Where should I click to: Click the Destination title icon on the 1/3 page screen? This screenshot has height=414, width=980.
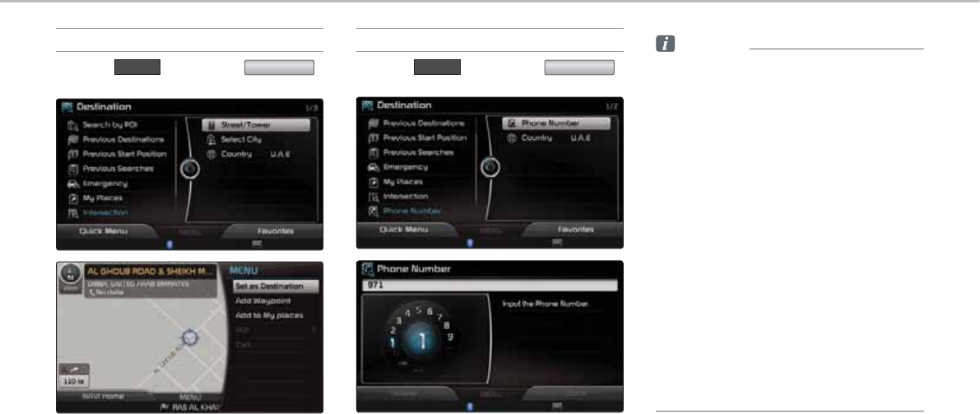point(67,107)
